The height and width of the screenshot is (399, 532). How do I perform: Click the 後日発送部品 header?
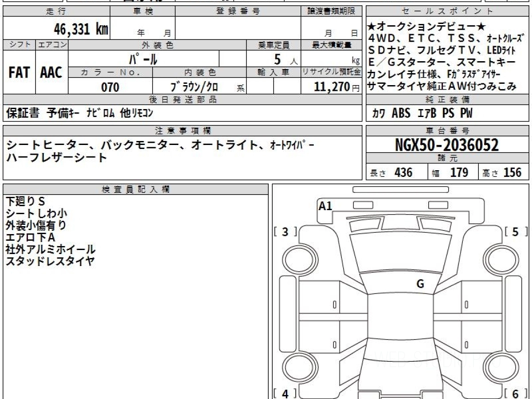coord(182,100)
